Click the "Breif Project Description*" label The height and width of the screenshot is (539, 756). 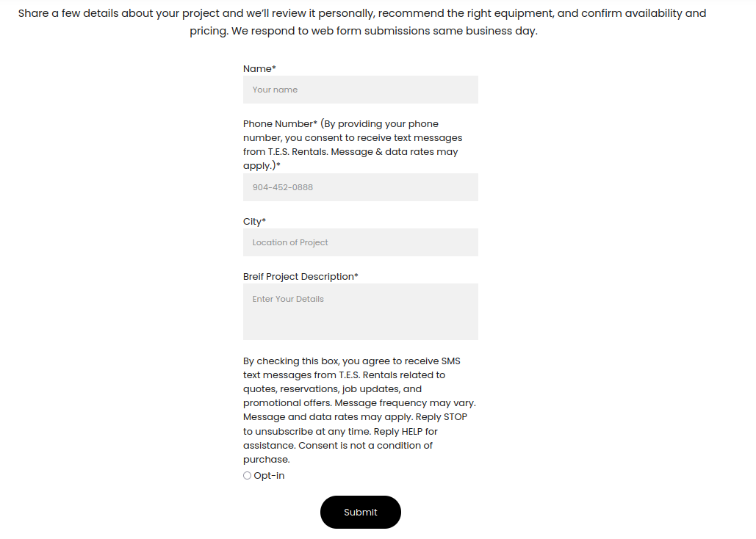[x=300, y=277]
